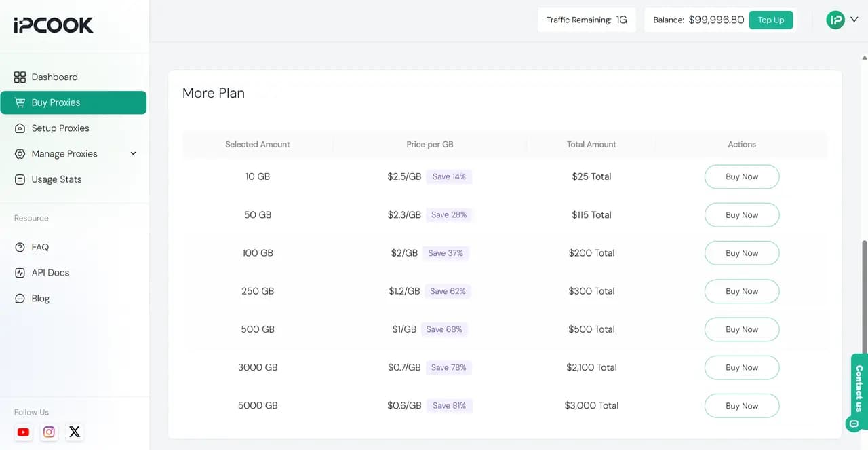Open the X (Twitter) social link
Viewport: 868px width, 450px height.
(x=75, y=432)
